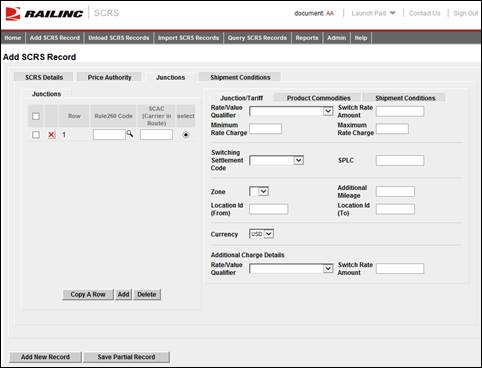Click the Add SCRS Record page heading
The width and height of the screenshot is (482, 368).
[40, 57]
